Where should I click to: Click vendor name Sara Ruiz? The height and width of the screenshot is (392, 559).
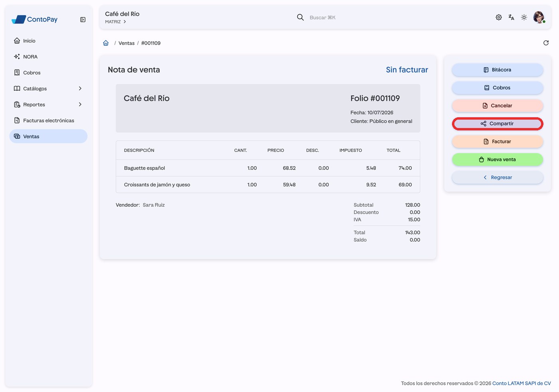154,205
